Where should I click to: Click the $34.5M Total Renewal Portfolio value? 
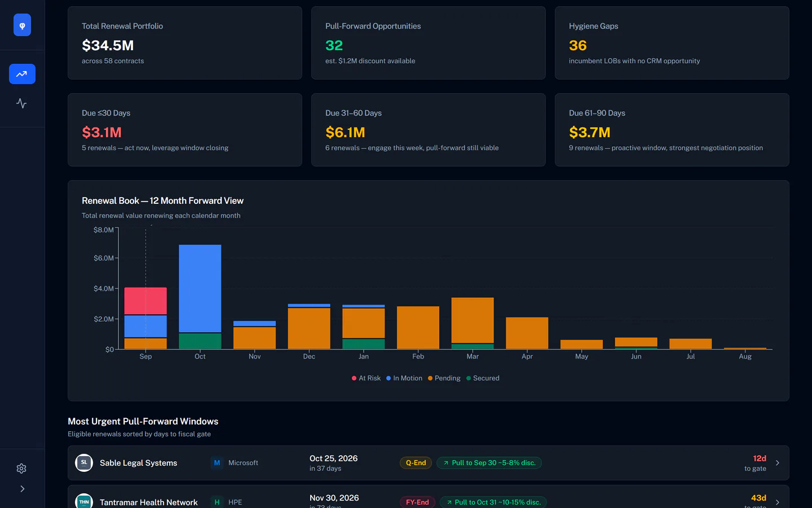pyautogui.click(x=108, y=45)
